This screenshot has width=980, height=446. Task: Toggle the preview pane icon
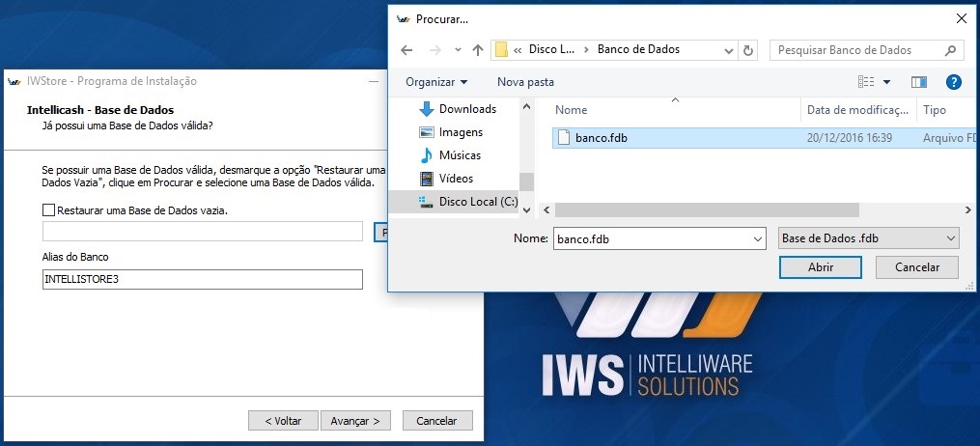(919, 82)
